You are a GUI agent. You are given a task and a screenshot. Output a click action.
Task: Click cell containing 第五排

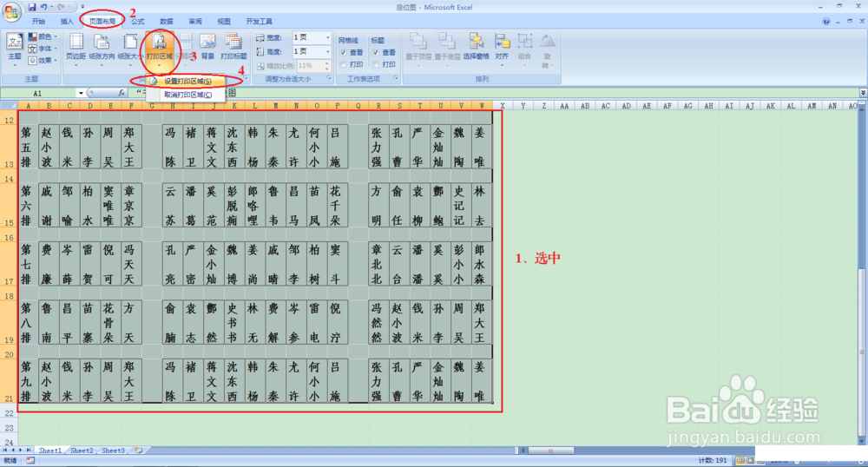(x=27, y=147)
